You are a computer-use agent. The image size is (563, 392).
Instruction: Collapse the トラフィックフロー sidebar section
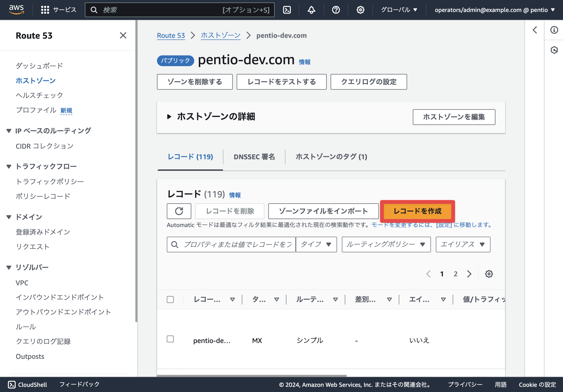9,167
